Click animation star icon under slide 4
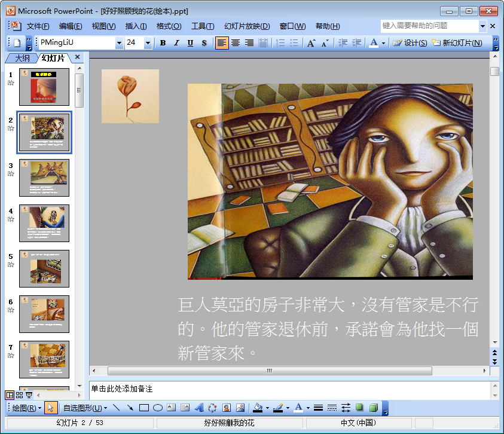 click(x=11, y=219)
